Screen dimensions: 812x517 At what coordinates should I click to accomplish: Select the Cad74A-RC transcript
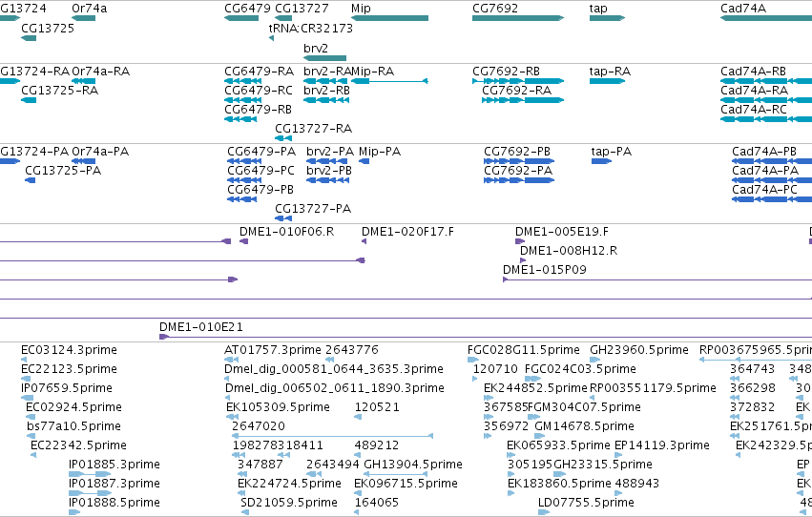pyautogui.click(x=766, y=119)
